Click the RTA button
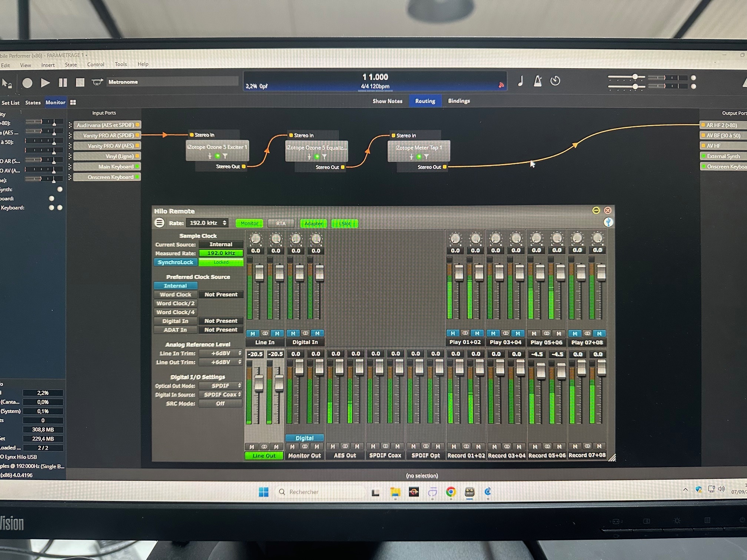The width and height of the screenshot is (747, 560). click(x=281, y=223)
